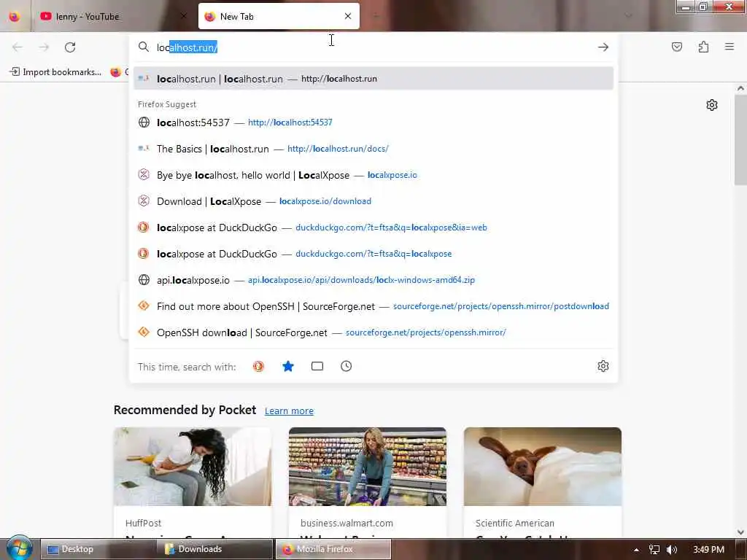Search open Tabs with the rectangle icon
This screenshot has width=747, height=560.
[x=317, y=366]
